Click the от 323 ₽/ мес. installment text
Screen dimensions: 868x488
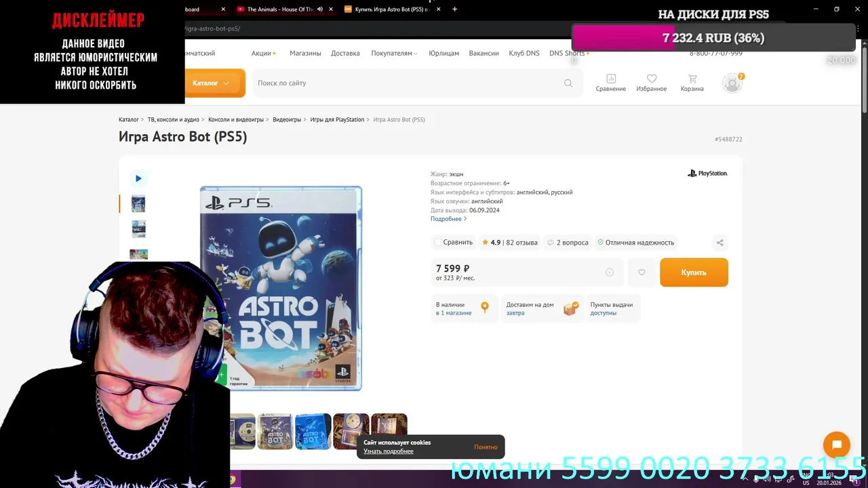coord(455,278)
